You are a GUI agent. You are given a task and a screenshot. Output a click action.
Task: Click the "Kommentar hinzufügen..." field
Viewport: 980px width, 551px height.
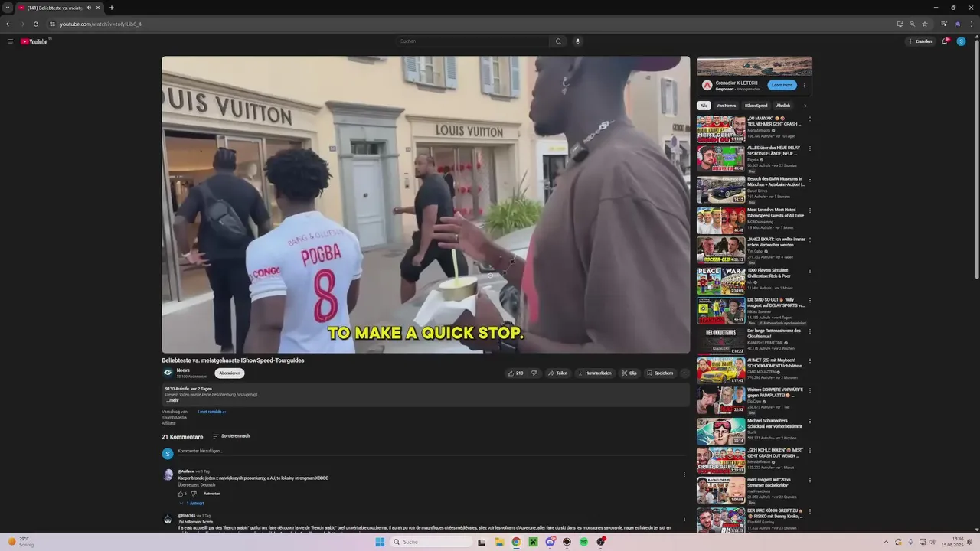[x=431, y=452]
